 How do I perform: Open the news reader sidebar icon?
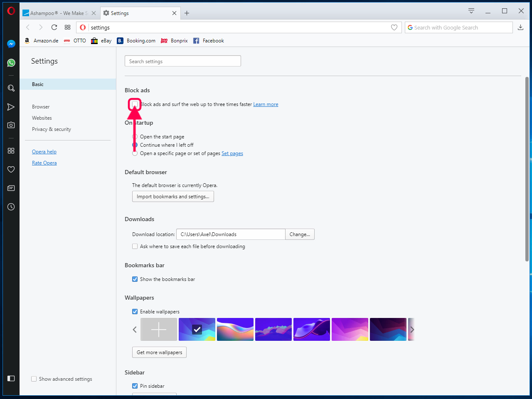click(11, 188)
